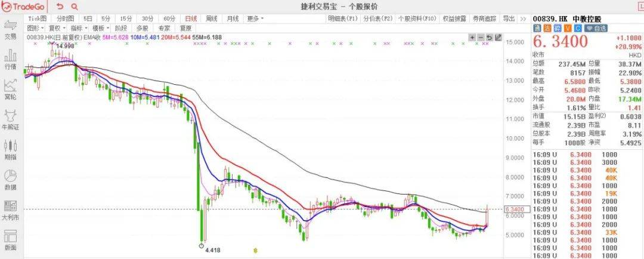Open 明细表(F1) detail table

[343, 18]
